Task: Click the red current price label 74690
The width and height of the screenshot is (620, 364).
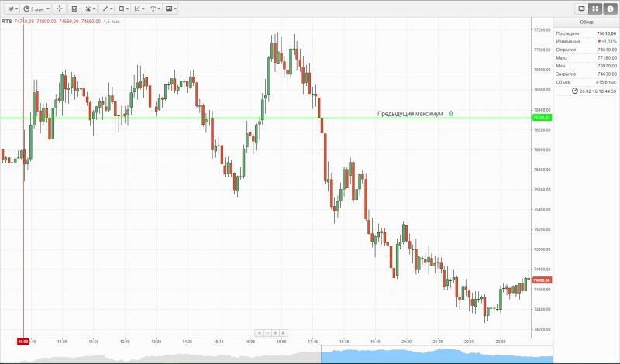Action: (x=541, y=280)
